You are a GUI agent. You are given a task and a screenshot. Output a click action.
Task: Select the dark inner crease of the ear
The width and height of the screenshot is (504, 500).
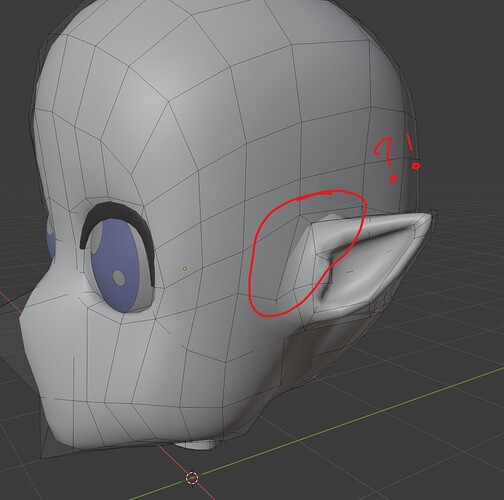point(328,275)
